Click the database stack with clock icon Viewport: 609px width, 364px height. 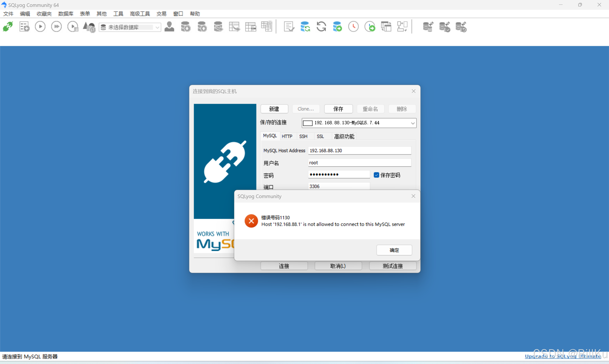pos(461,27)
